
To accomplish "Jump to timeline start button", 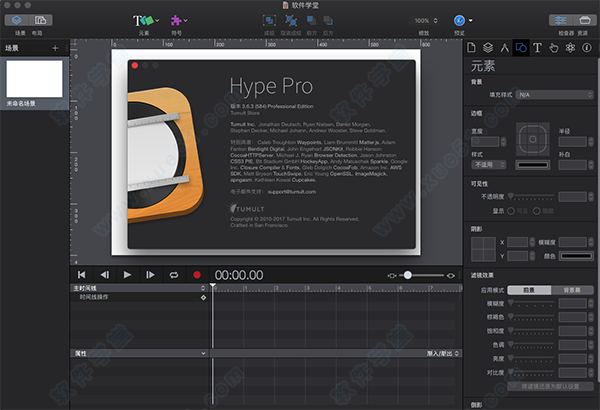I will click(x=82, y=275).
